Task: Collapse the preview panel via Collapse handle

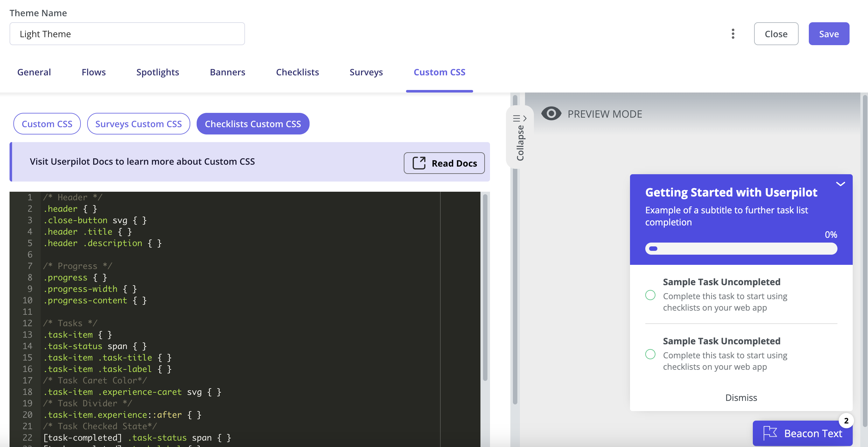Action: (x=520, y=137)
